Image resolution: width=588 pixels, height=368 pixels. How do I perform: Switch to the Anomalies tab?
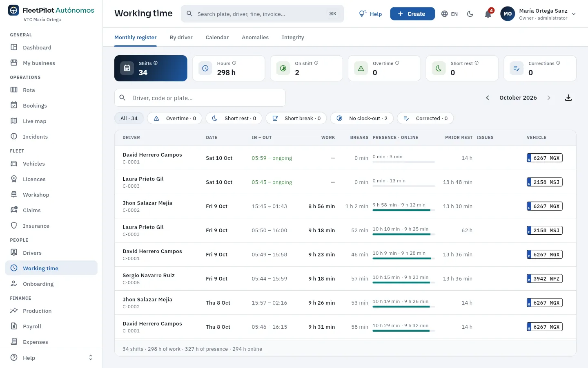[255, 37]
